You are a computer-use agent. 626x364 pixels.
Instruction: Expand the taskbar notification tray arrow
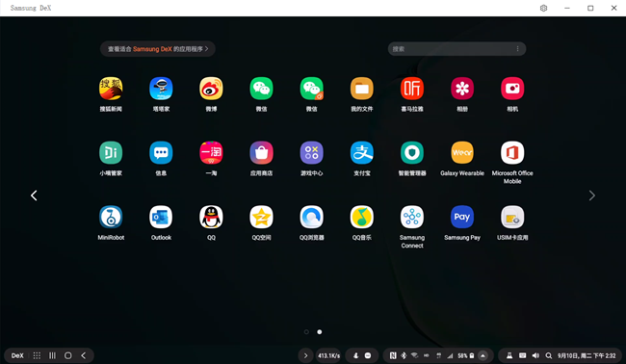[x=305, y=355]
